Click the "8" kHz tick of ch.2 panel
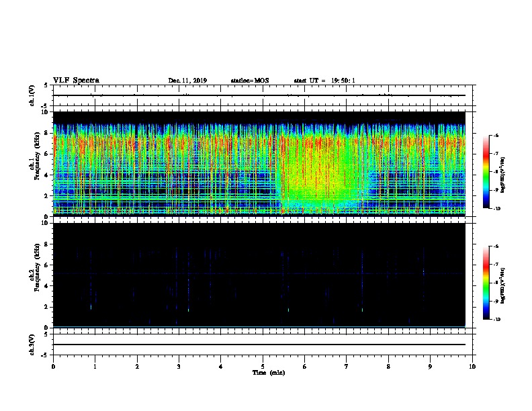The width and height of the screenshot is (532, 411). (x=47, y=244)
